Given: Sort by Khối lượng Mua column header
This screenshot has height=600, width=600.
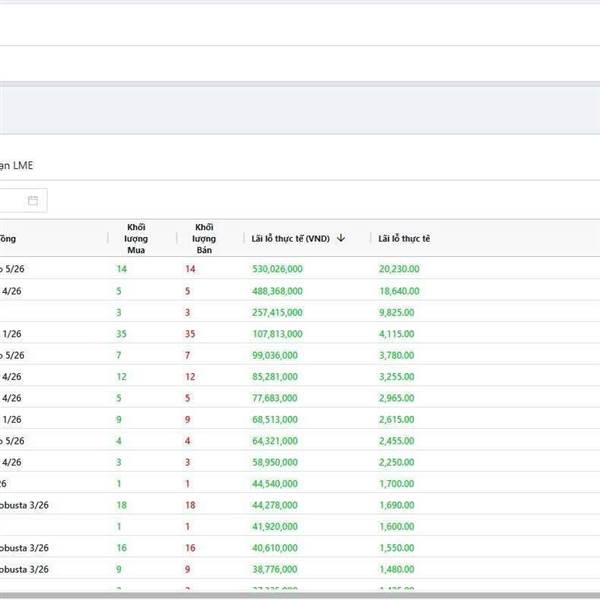Looking at the screenshot, I should click(136, 238).
